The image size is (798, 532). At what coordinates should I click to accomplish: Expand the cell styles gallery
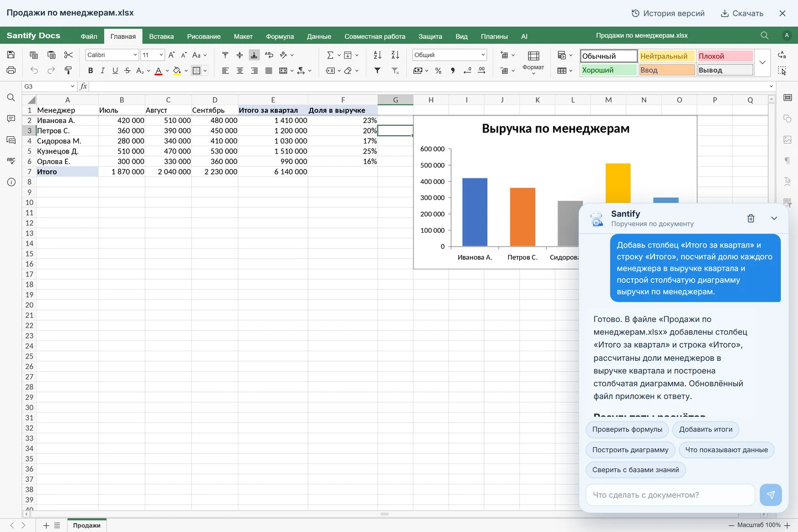[763, 63]
